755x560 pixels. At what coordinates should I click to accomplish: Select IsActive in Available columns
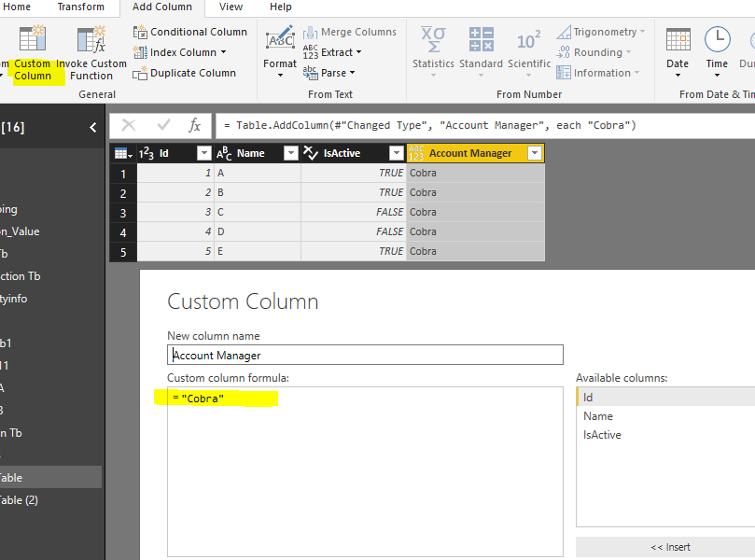(665, 435)
